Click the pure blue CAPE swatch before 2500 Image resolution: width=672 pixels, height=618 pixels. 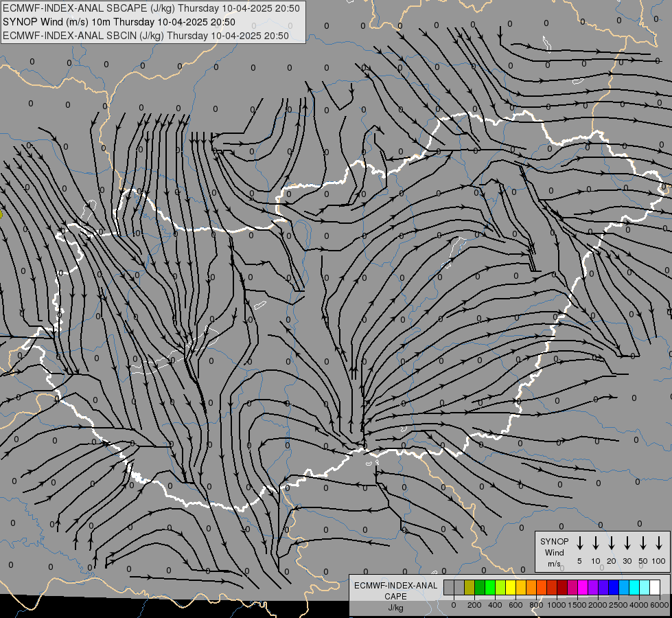pos(614,587)
